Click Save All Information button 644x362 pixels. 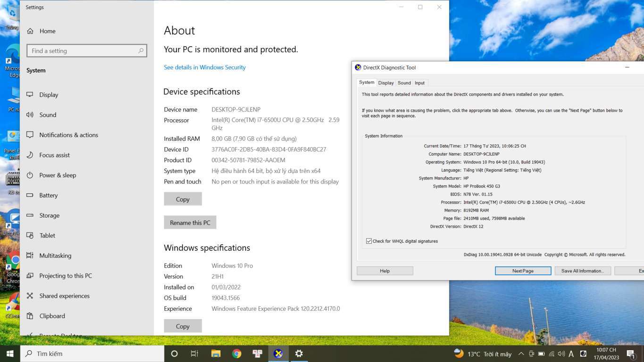tap(583, 271)
